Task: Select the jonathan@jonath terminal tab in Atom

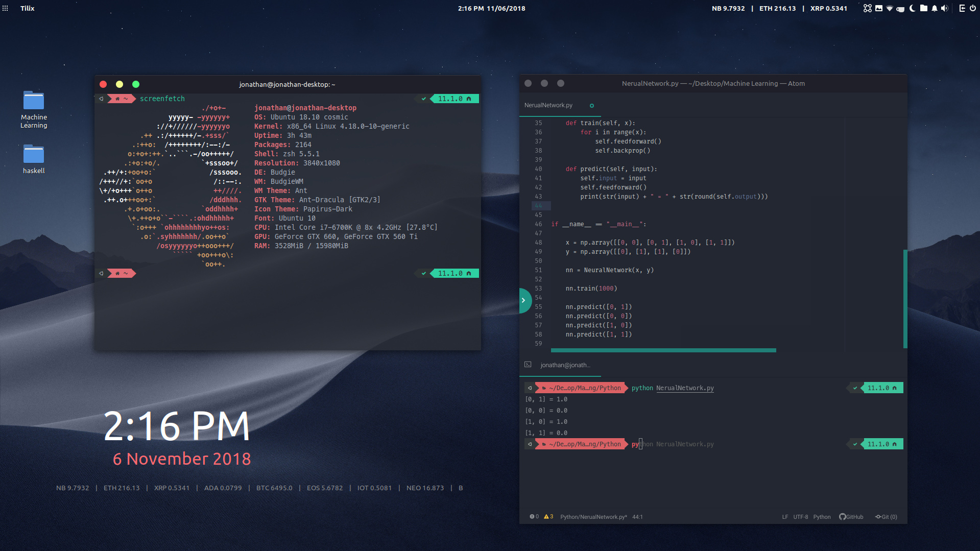Action: pyautogui.click(x=565, y=365)
